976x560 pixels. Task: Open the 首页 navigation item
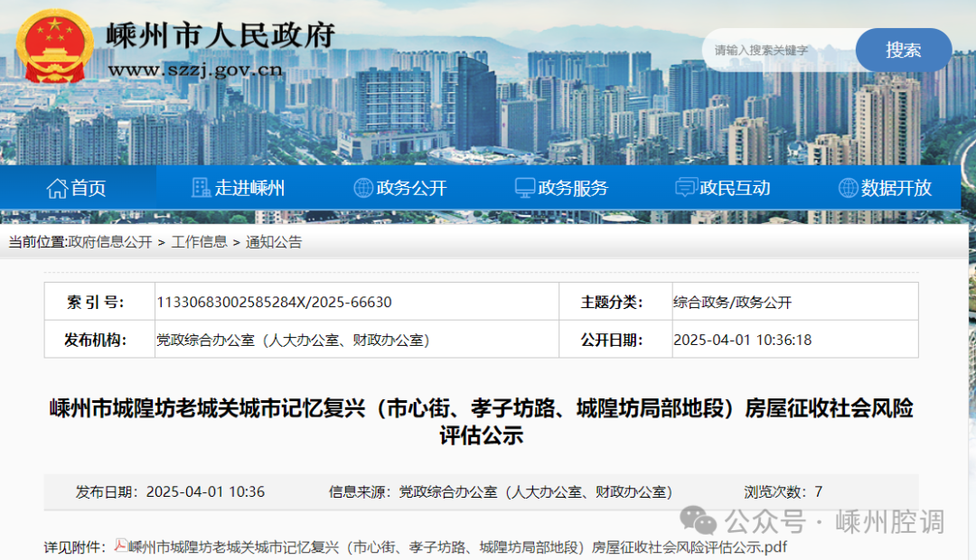(x=89, y=188)
